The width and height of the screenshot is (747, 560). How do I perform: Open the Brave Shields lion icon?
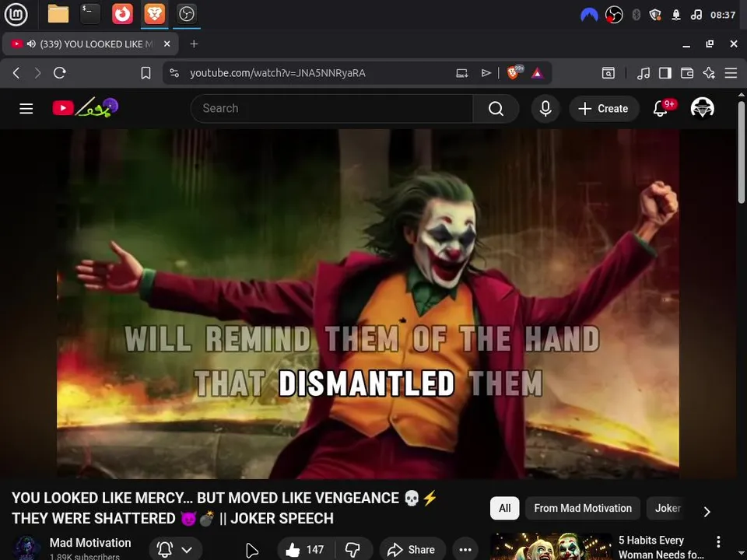pos(514,72)
